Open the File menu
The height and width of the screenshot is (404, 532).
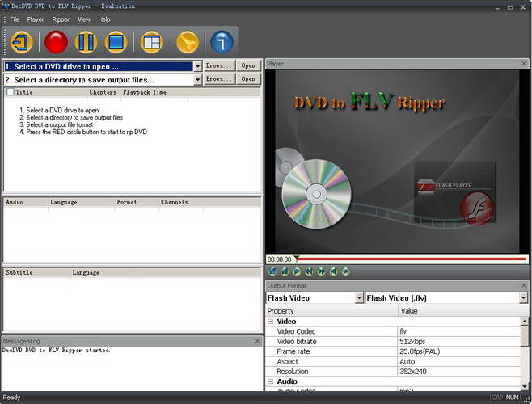coord(15,19)
